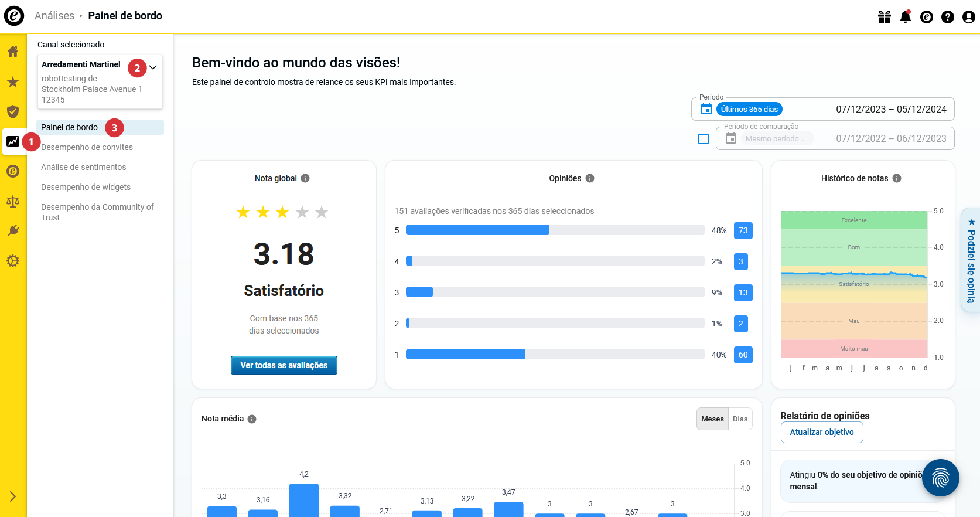Open the shield trustmark sidebar icon
The height and width of the screenshot is (517, 980).
(x=13, y=111)
